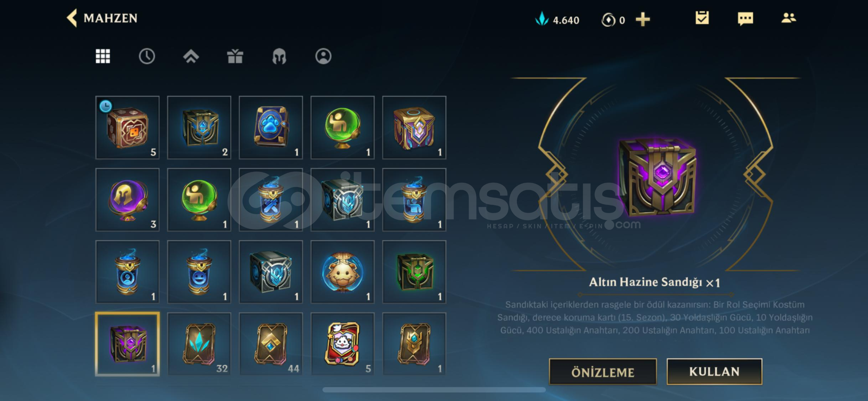
Task: Select the clock time-limited filter tab
Action: click(x=147, y=56)
